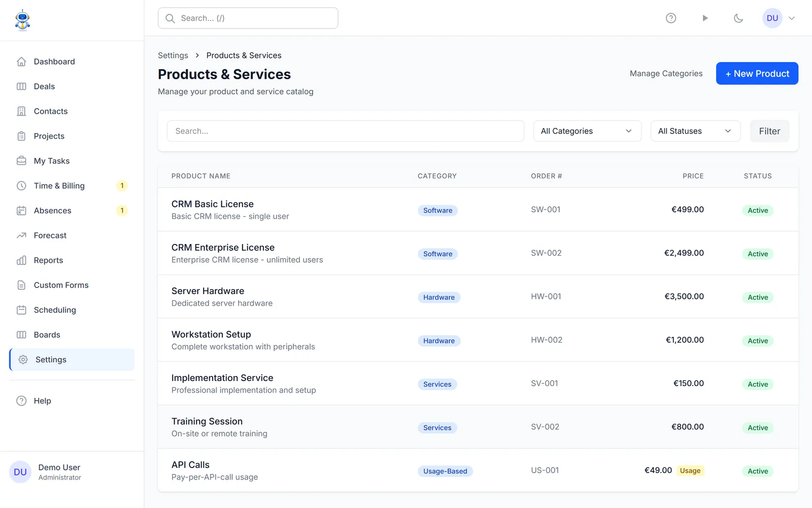Click Products & Services breadcrumb
Viewport: 812px width, 508px height.
[244, 55]
